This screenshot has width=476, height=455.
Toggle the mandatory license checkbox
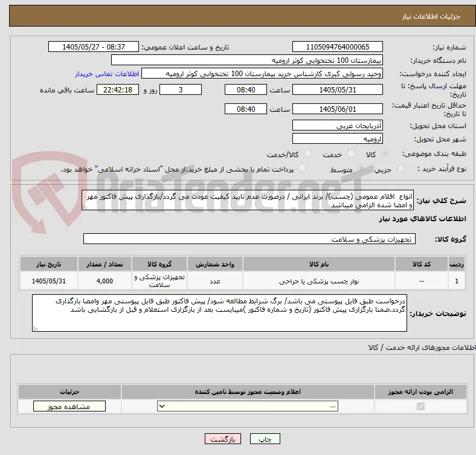coord(420,407)
